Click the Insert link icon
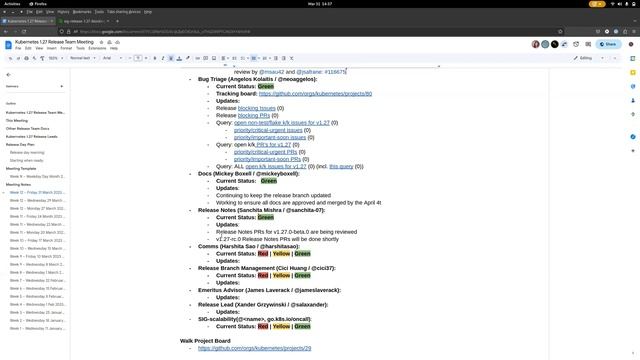640x360 pixels. 198,58
